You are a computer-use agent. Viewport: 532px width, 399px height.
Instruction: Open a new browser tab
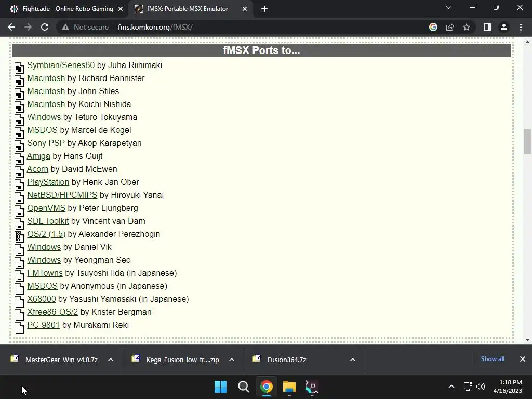point(264,9)
